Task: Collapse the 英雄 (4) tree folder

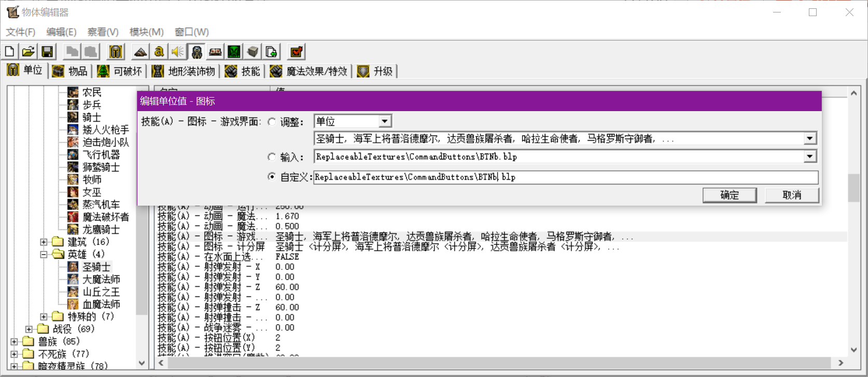Action: click(44, 254)
